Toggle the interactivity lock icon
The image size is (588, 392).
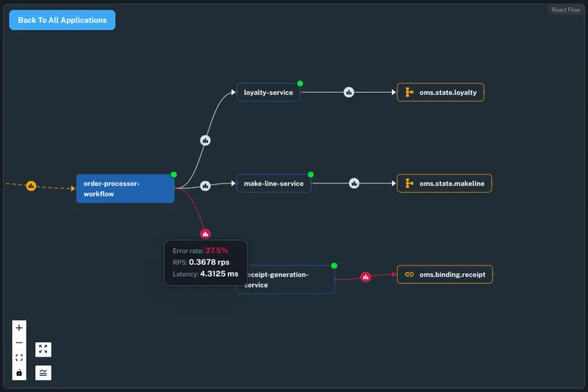pos(19,374)
